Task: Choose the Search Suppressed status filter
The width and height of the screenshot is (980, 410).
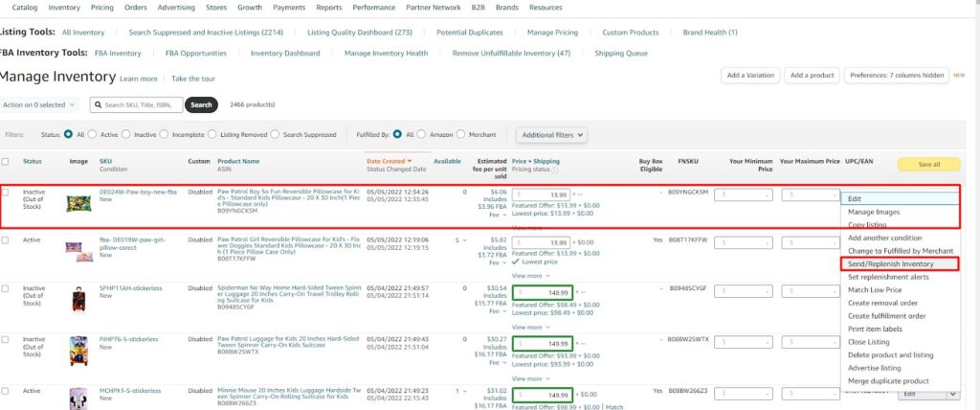Action: (x=275, y=135)
